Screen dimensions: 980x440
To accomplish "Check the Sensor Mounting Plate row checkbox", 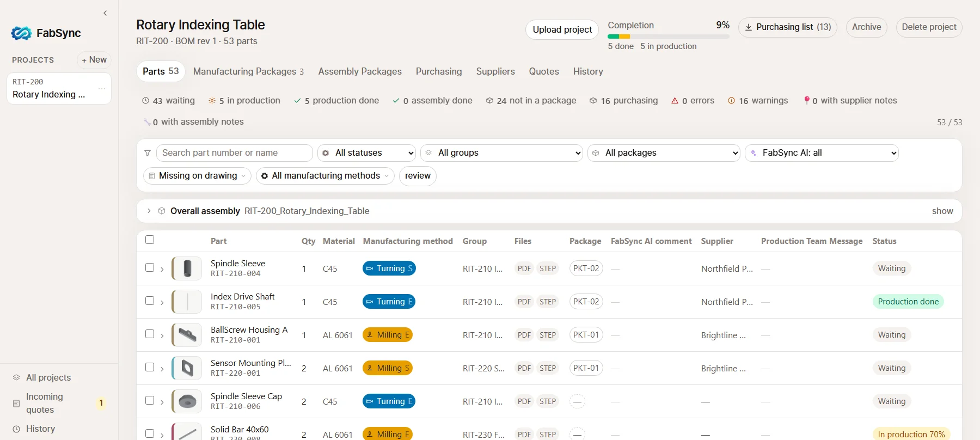I will point(150,367).
